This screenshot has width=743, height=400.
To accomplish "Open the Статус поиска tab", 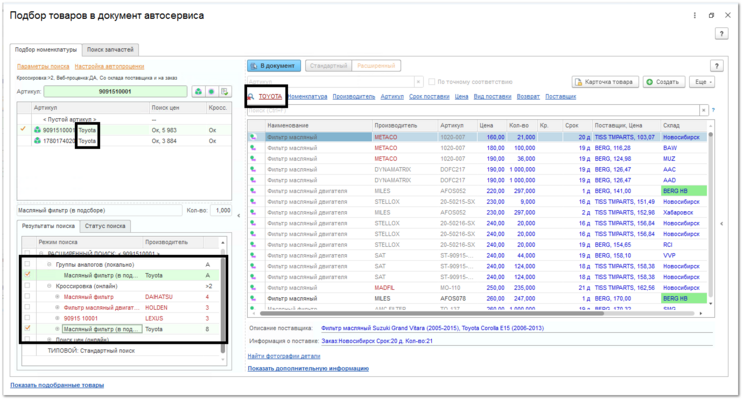I will tap(105, 226).
